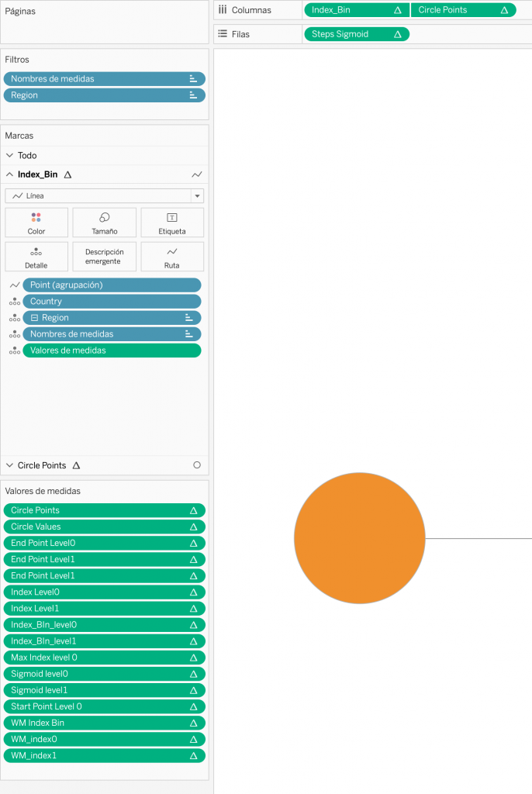532x794 pixels.
Task: Select the End Point Level0 pill
Action: pos(105,543)
